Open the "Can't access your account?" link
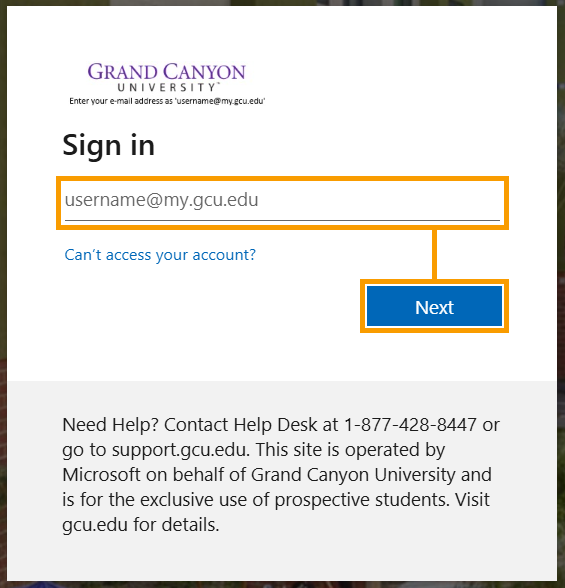 click(x=160, y=255)
